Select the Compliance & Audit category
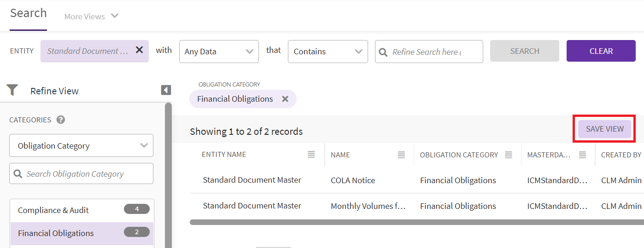644x248 pixels. [x=53, y=210]
